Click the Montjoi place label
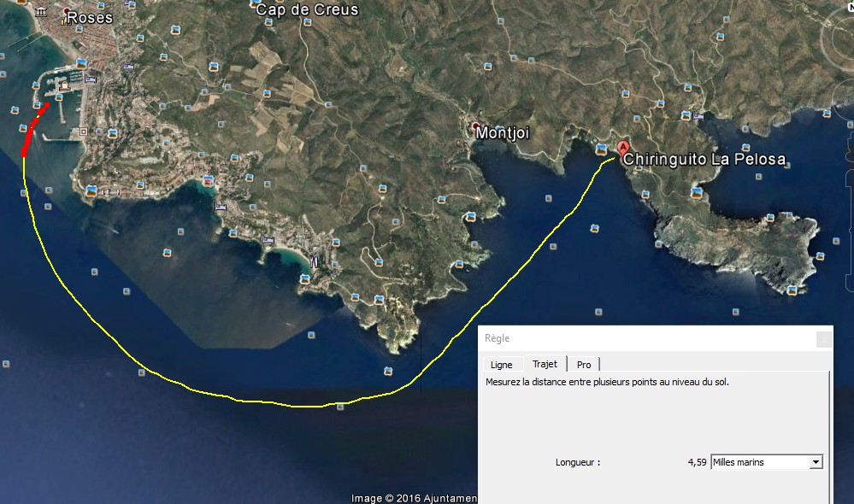Screen dimensions: 854x504 pos(502,132)
